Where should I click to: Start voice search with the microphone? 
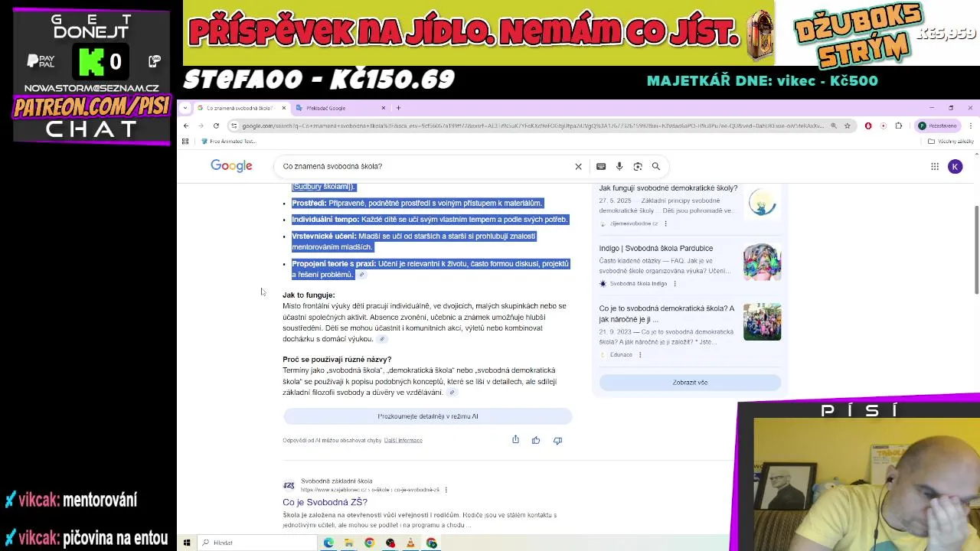(619, 166)
